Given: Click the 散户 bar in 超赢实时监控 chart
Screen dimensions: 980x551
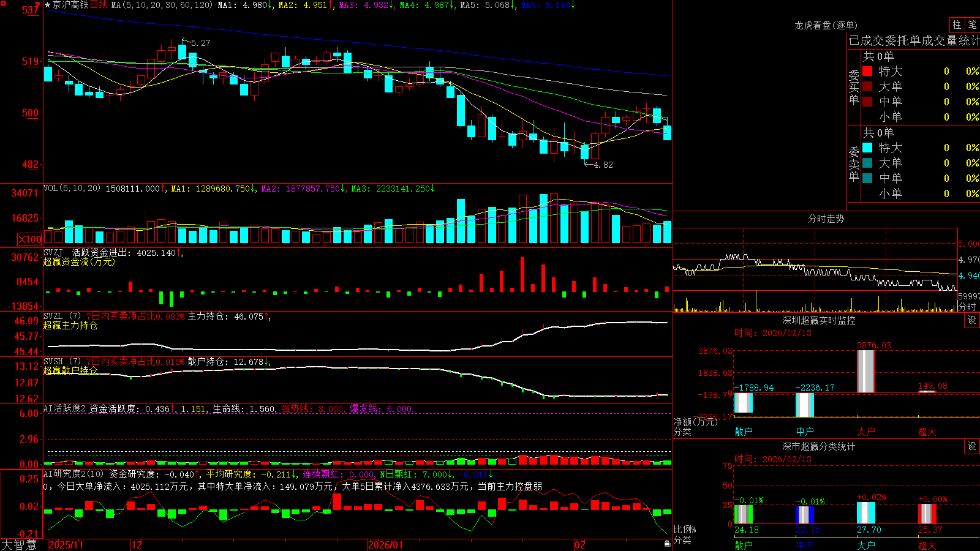Looking at the screenshot, I should click(744, 403).
